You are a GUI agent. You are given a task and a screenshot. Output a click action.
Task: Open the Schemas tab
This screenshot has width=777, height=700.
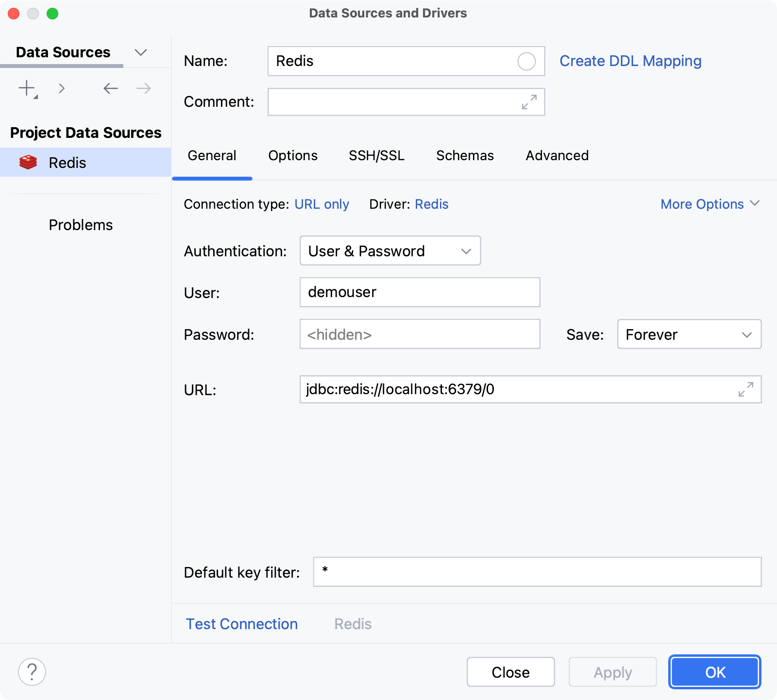(465, 156)
